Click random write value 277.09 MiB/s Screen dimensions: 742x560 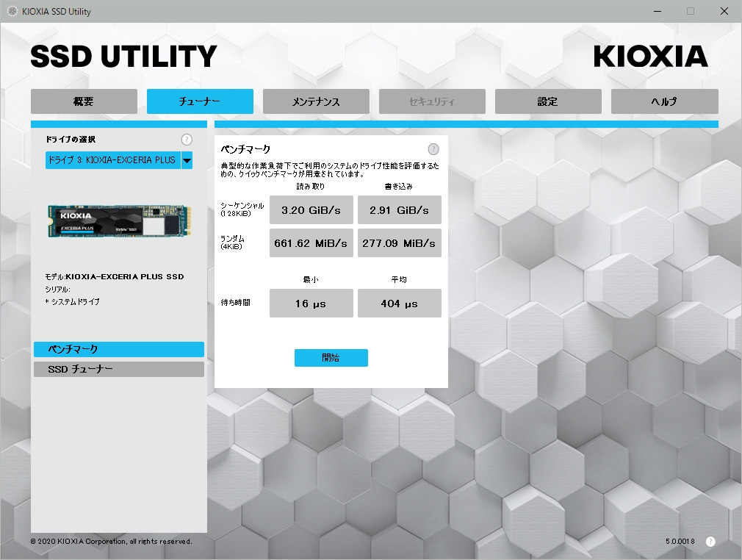click(400, 243)
